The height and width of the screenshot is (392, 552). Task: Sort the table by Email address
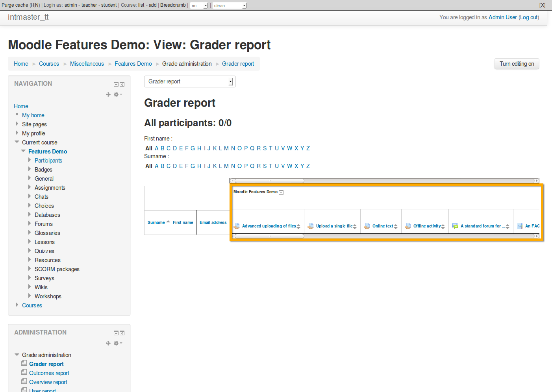(213, 222)
